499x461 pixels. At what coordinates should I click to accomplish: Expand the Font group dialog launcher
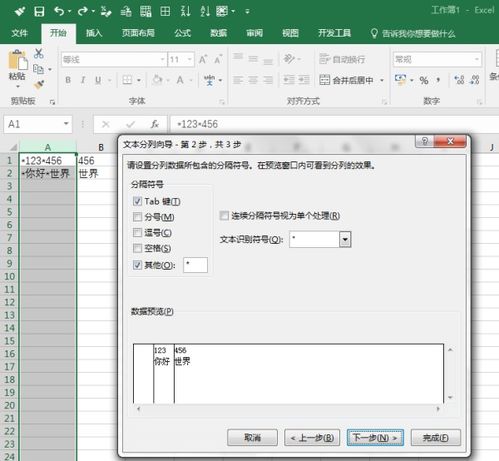[222, 102]
